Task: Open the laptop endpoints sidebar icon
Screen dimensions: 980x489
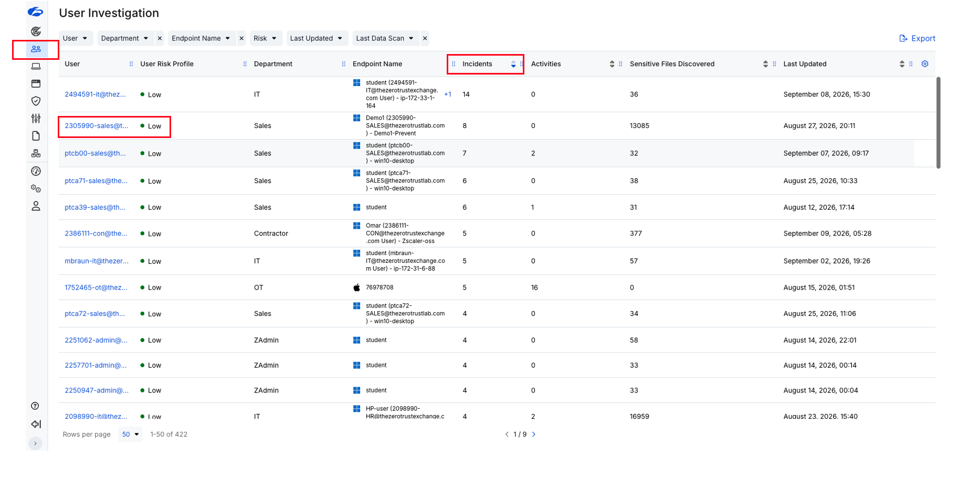Action: coord(36,66)
